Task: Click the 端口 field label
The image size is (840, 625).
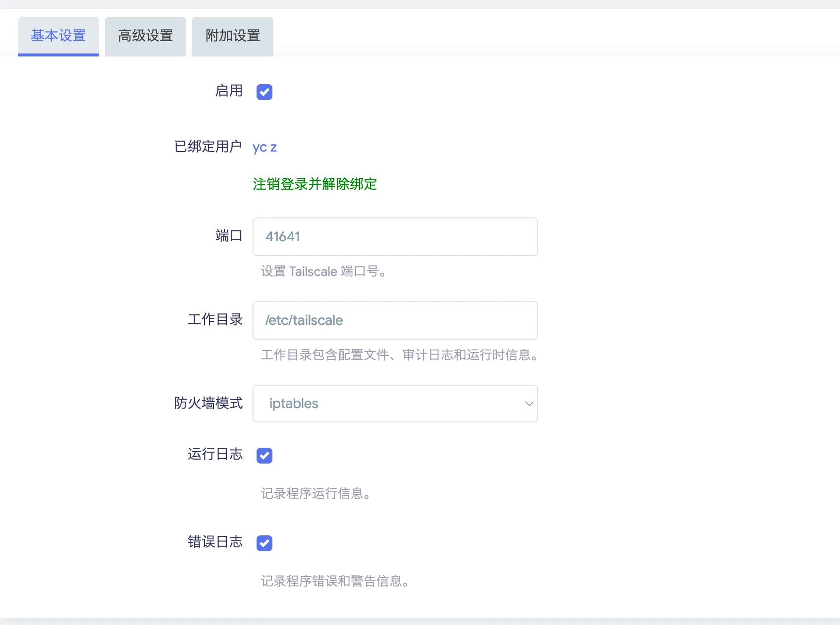Action: pos(229,236)
